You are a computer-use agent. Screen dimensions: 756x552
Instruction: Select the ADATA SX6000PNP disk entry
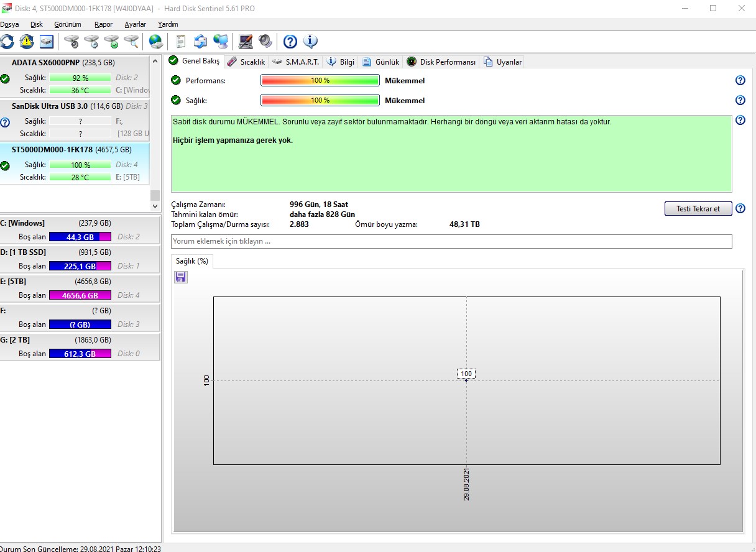[x=75, y=77]
